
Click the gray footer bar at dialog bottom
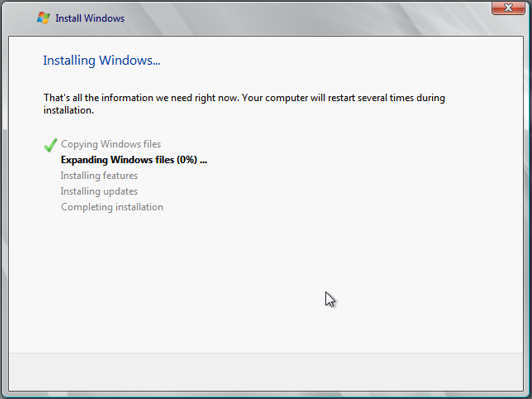point(266,371)
